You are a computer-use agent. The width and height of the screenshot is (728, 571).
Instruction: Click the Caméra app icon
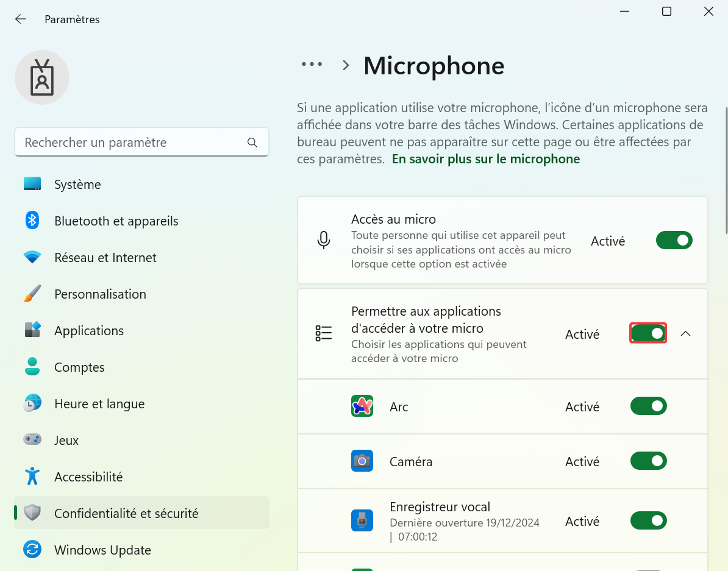tap(362, 461)
